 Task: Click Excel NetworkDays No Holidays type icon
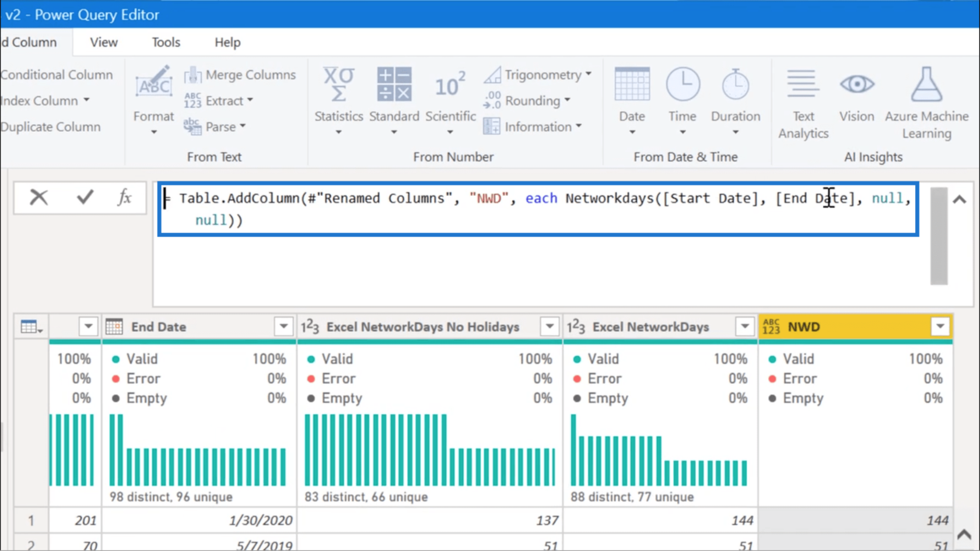pos(310,327)
